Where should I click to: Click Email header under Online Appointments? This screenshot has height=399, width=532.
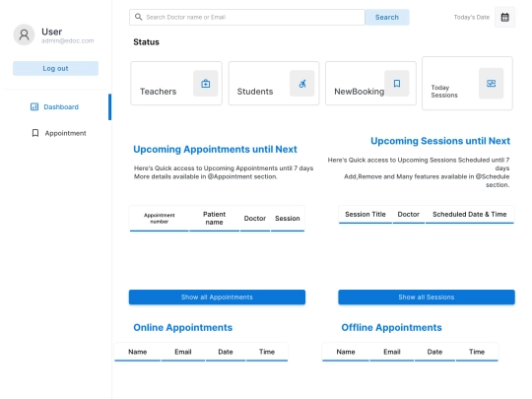pos(183,352)
